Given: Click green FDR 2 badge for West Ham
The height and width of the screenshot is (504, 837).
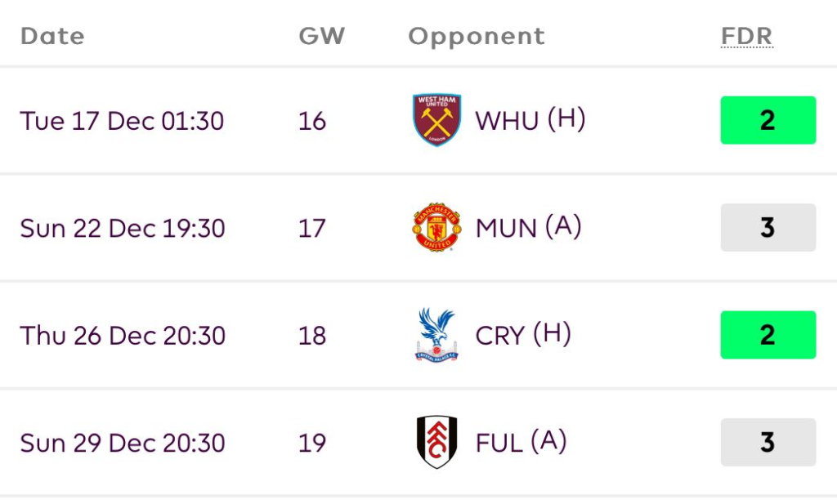Looking at the screenshot, I should 768,120.
